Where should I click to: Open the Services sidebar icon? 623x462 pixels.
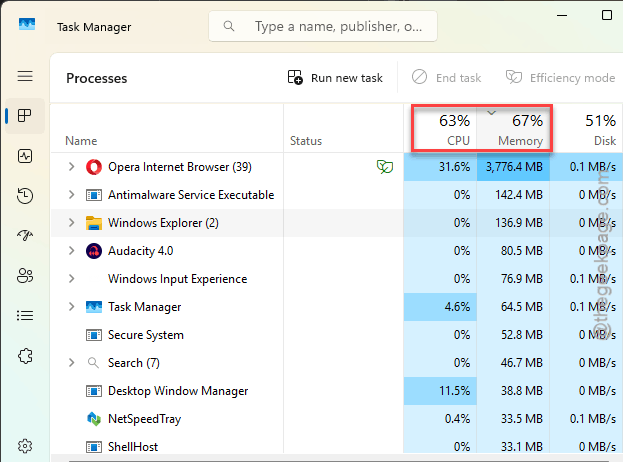[25, 356]
